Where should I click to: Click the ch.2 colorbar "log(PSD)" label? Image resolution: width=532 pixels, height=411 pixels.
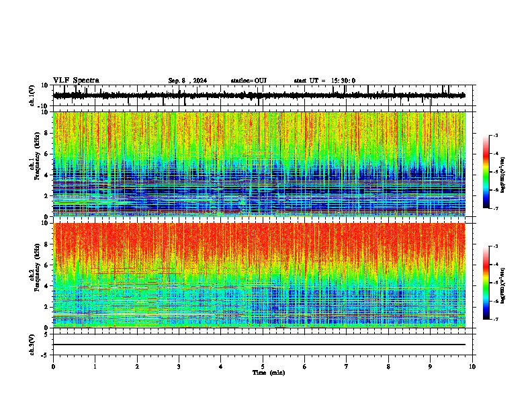502,285
